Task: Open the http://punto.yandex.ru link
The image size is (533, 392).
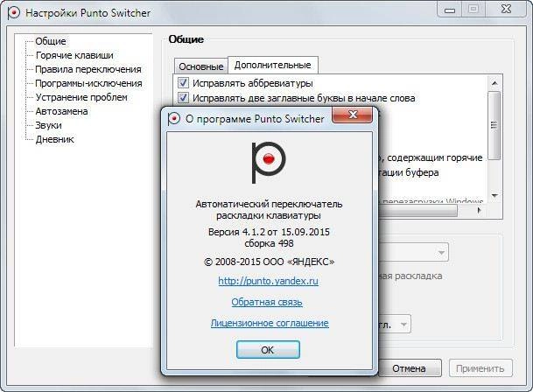Action: click(x=268, y=281)
